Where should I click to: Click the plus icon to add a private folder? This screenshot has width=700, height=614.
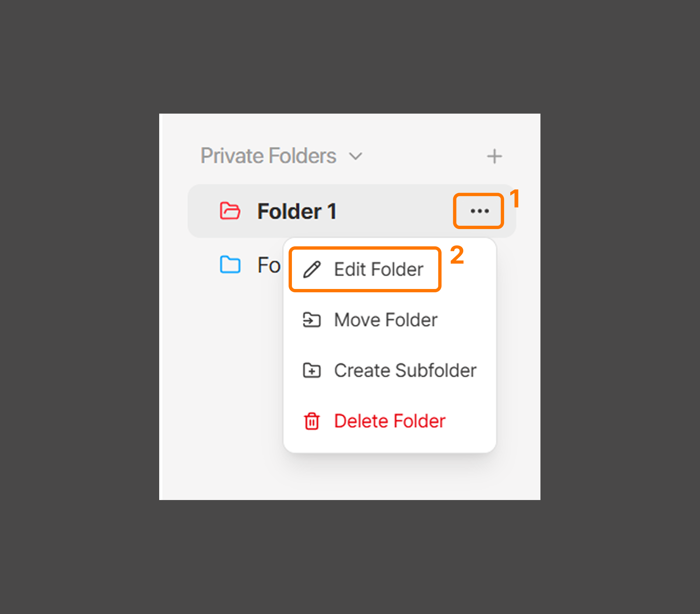click(494, 156)
